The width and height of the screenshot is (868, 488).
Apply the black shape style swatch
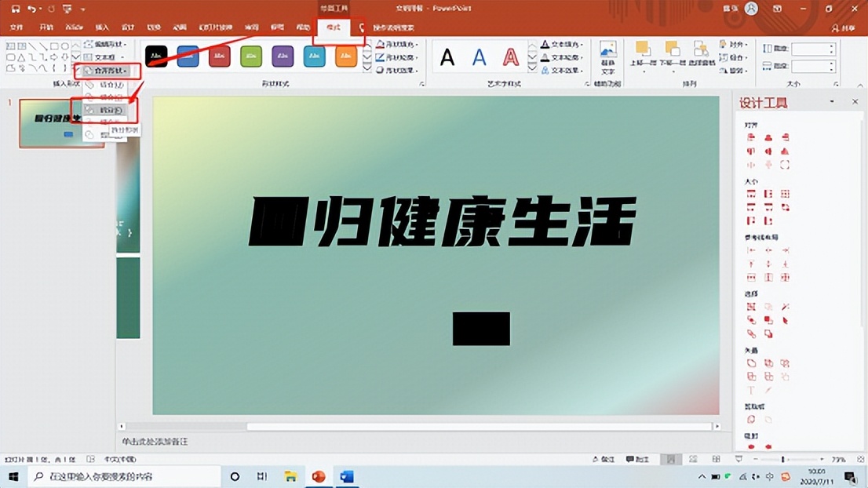pyautogui.click(x=157, y=56)
